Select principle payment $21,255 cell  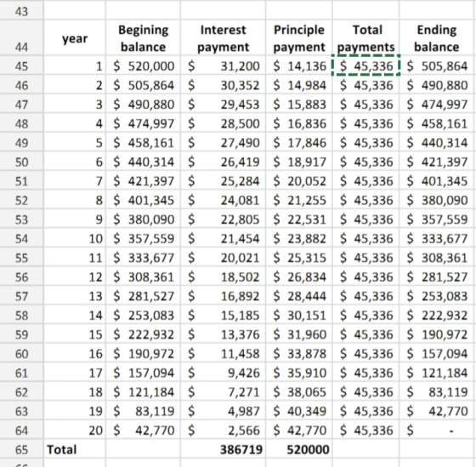coord(299,200)
